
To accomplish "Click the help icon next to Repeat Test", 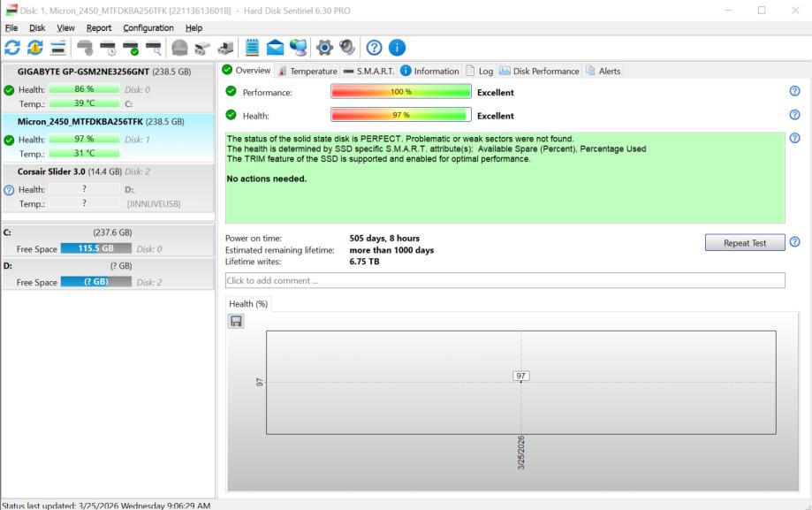I will pos(795,241).
